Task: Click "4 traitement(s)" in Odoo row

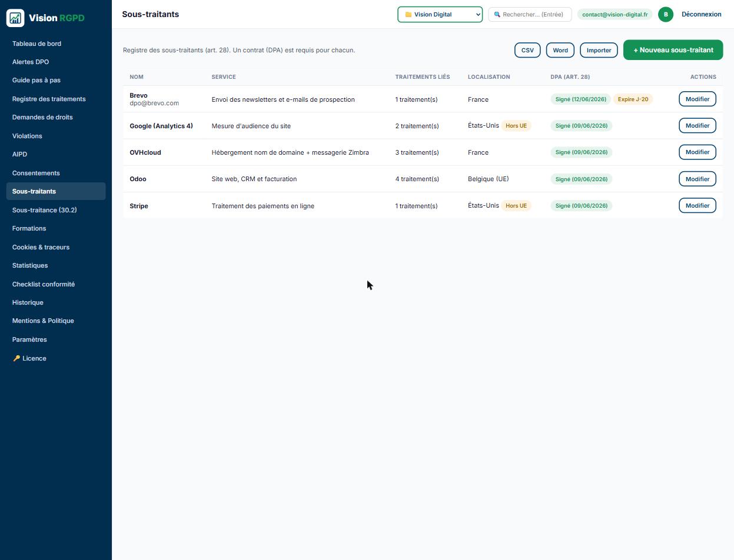Action: click(417, 179)
